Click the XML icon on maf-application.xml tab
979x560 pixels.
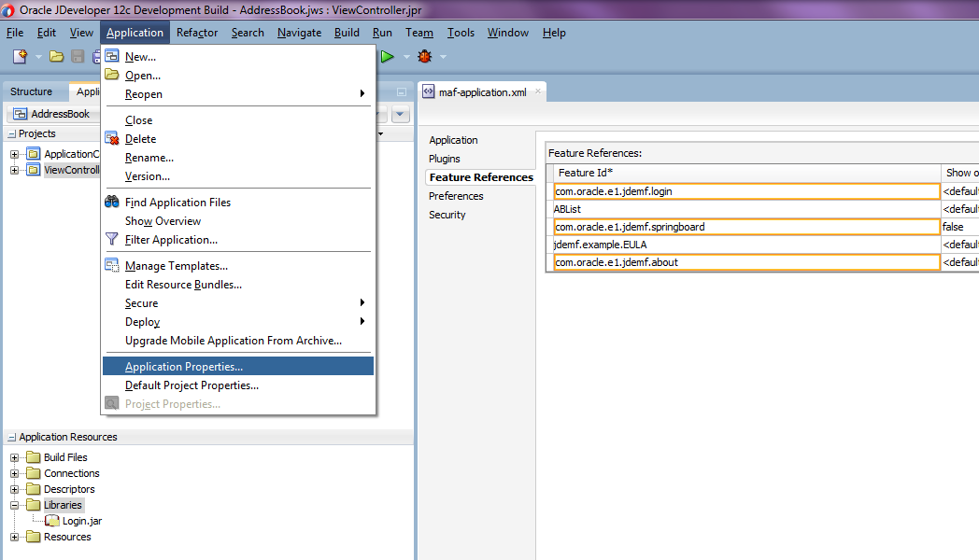click(x=430, y=91)
